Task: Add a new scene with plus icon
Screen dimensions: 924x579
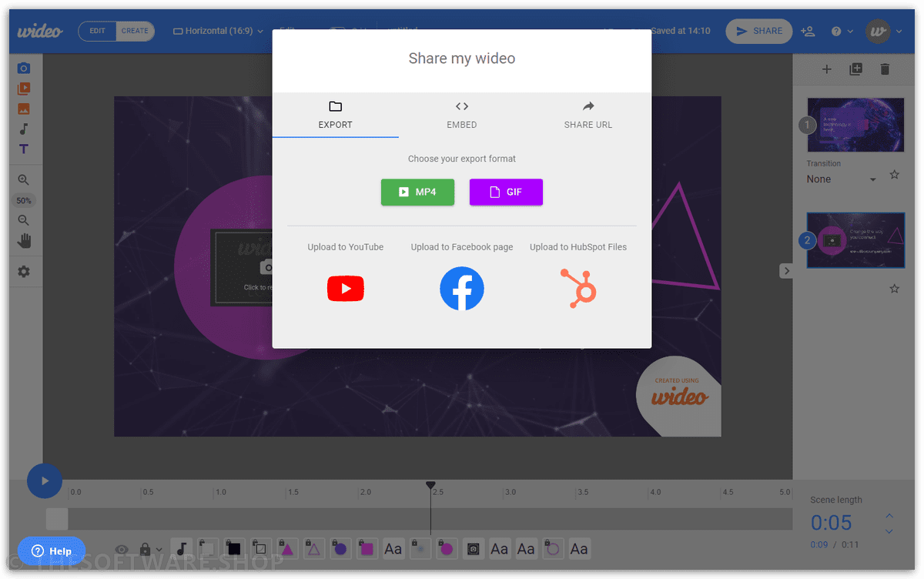Action: [x=827, y=69]
